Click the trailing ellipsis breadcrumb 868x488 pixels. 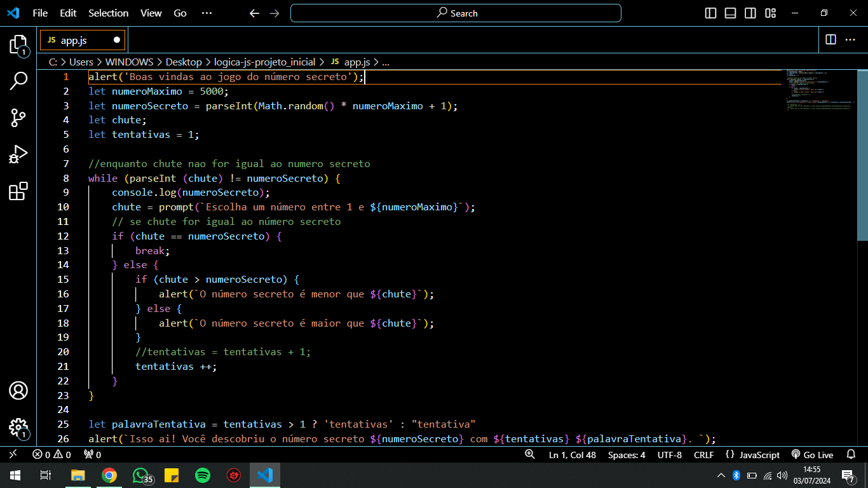386,62
